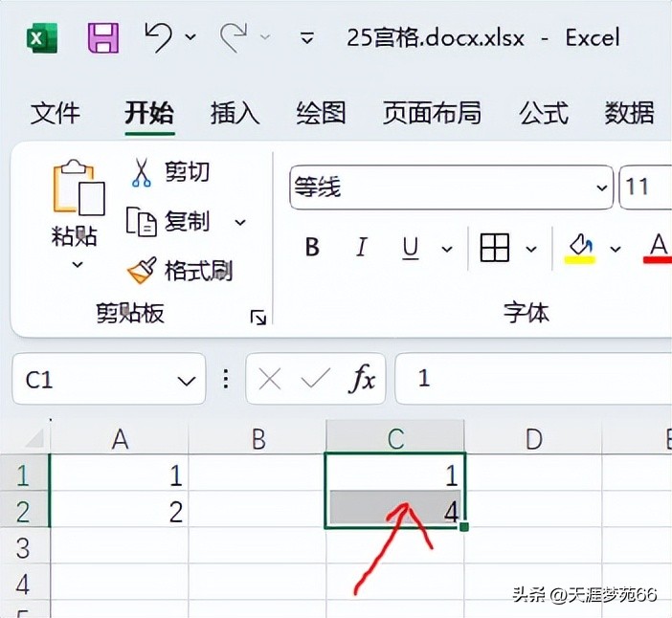This screenshot has height=618, width=672.
Task: Switch to the 插入 tab
Action: click(x=235, y=113)
